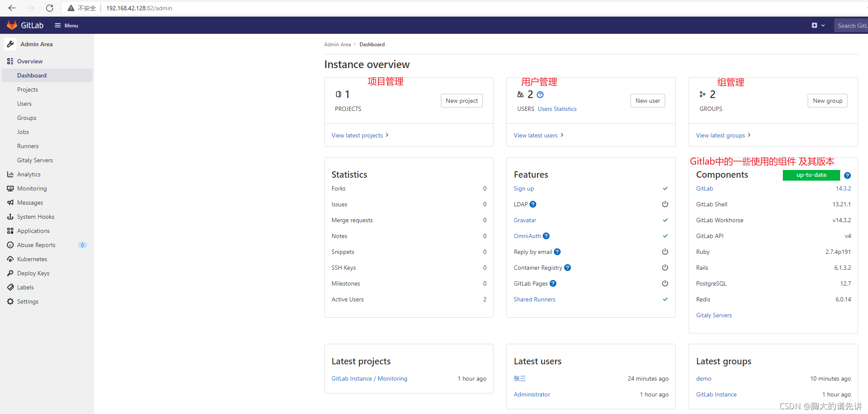Open GitLab version 14.3.2 link
The height and width of the screenshot is (414, 868).
pos(843,188)
